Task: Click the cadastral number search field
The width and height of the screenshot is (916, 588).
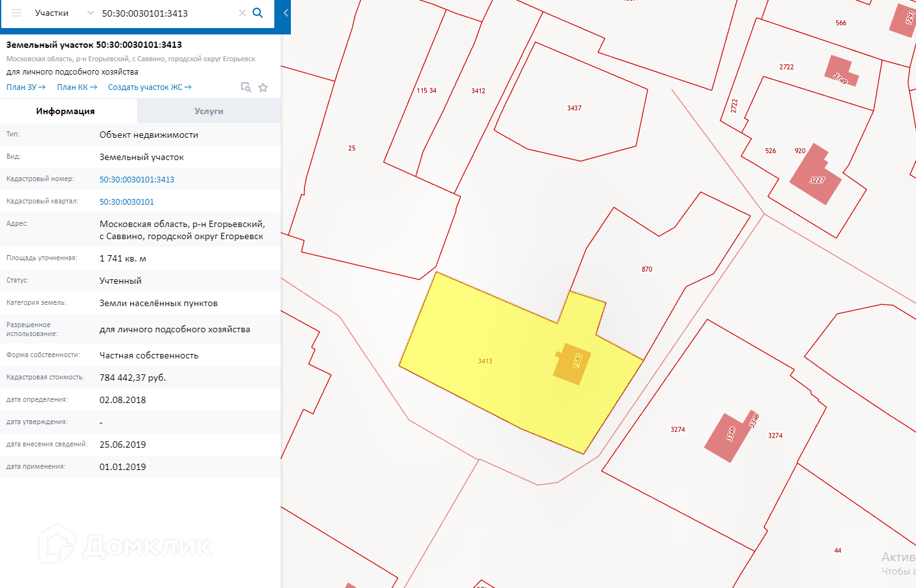Action: 168,13
